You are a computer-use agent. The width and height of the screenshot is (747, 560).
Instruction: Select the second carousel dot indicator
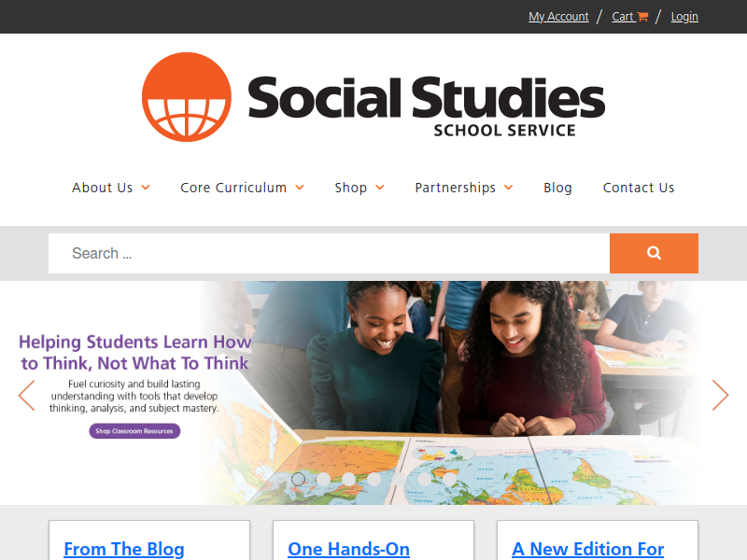pos(323,479)
